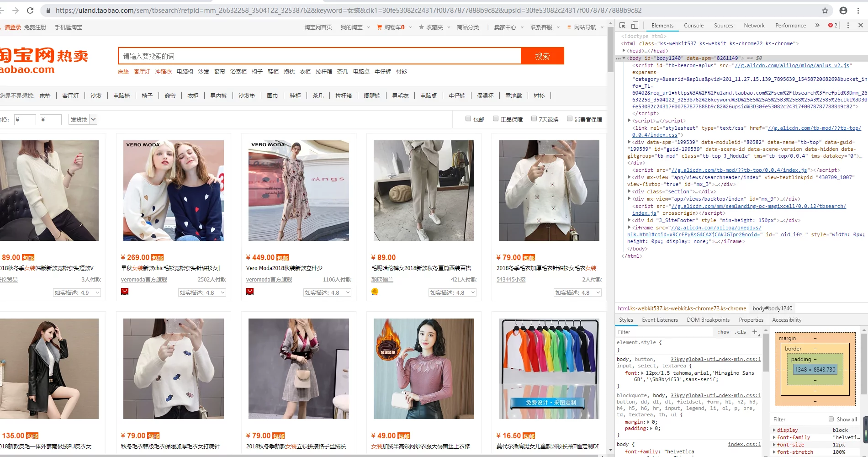Check the 消费者保障 filter checkbox
Viewport: 868px width, 457px height.
570,119
